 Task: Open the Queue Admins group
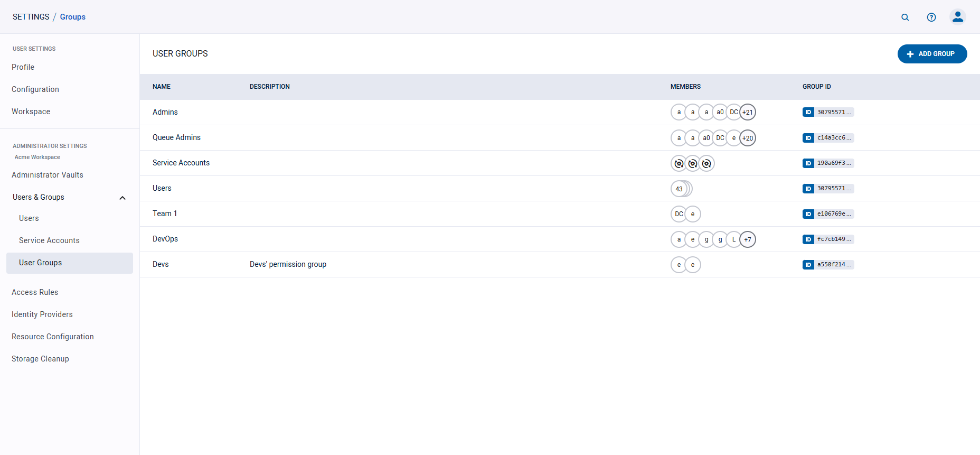(176, 137)
